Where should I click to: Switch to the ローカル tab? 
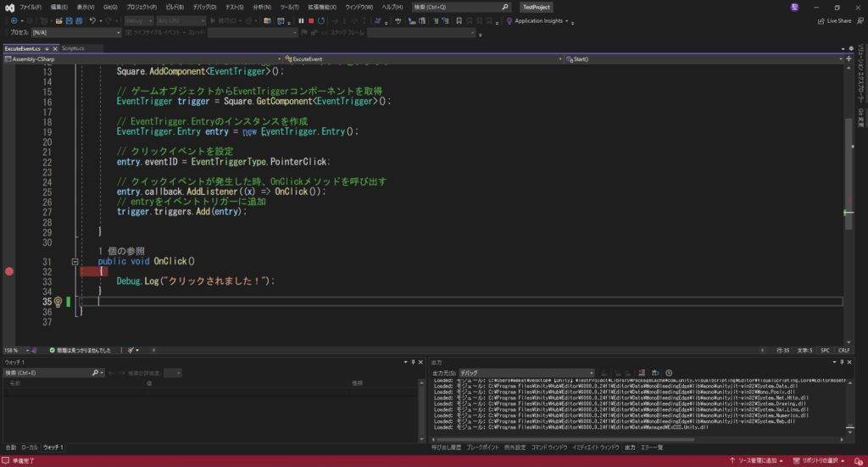30,448
